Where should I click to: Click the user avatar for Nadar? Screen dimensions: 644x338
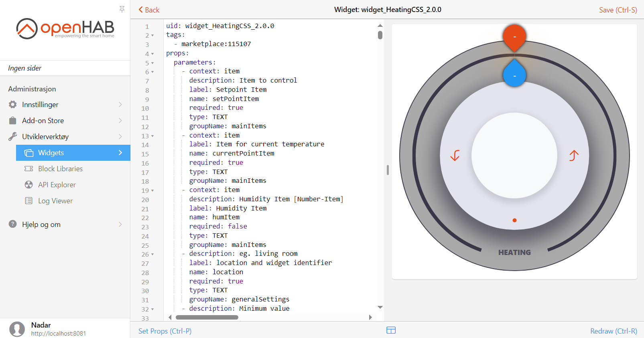17,329
